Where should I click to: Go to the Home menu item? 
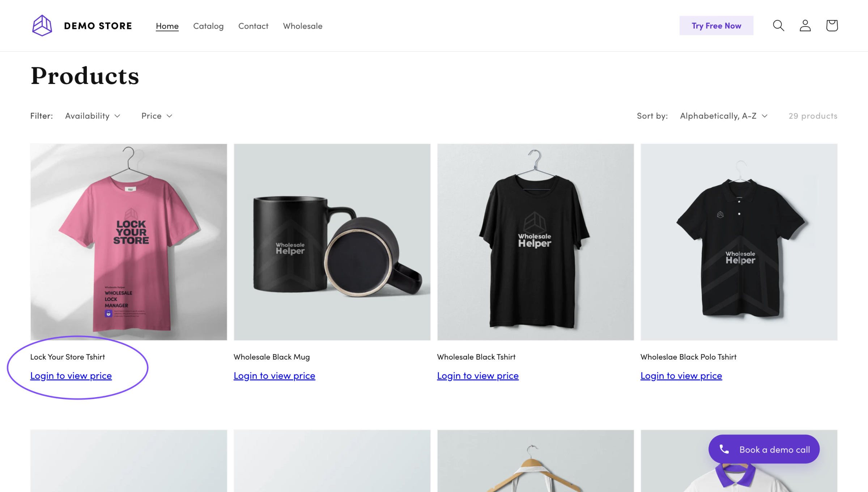coord(167,26)
